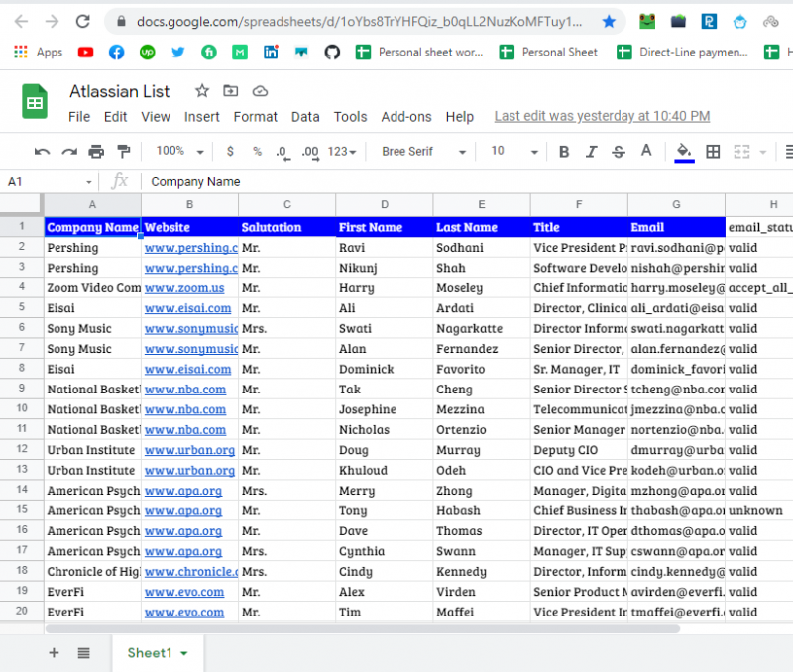
Task: Open the text color picker
Action: point(646,151)
